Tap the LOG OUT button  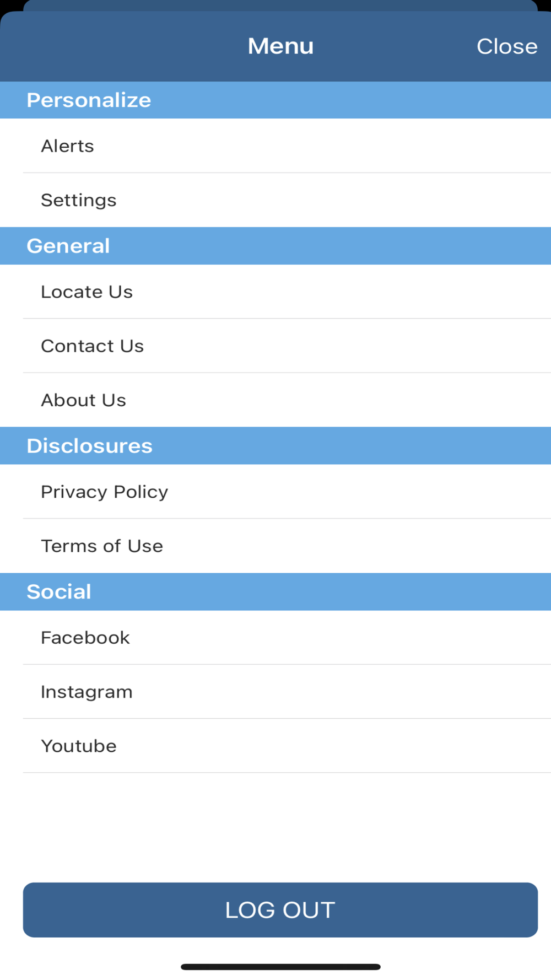tap(280, 909)
